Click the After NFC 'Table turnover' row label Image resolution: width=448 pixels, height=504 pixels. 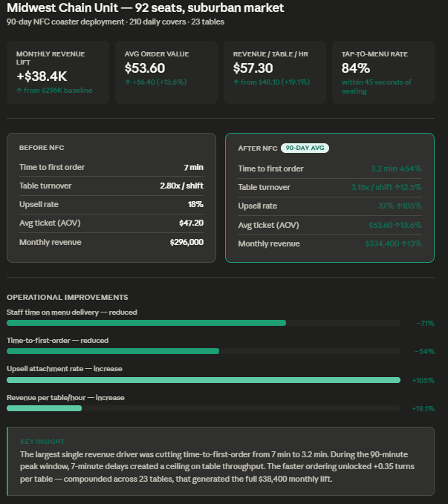[x=264, y=187]
